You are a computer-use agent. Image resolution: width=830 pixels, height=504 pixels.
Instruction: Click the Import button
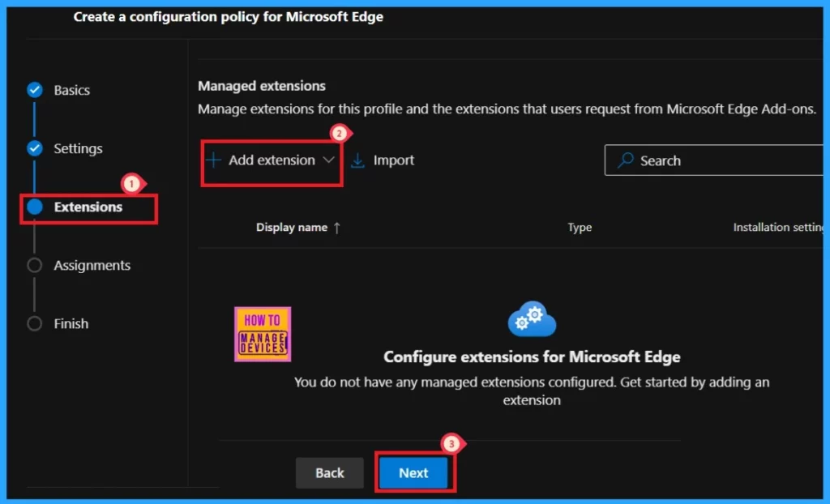[383, 160]
